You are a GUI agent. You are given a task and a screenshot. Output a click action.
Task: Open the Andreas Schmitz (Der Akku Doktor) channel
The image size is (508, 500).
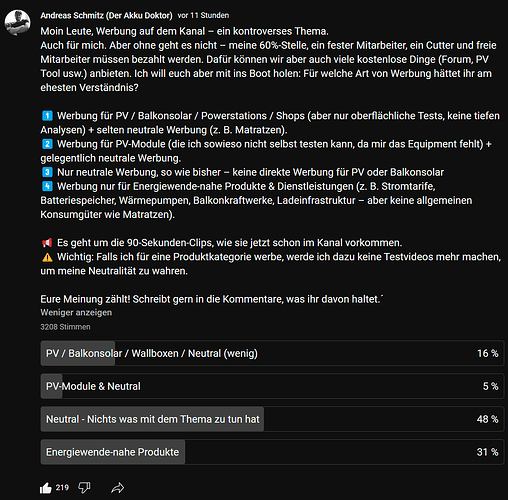coord(106,15)
